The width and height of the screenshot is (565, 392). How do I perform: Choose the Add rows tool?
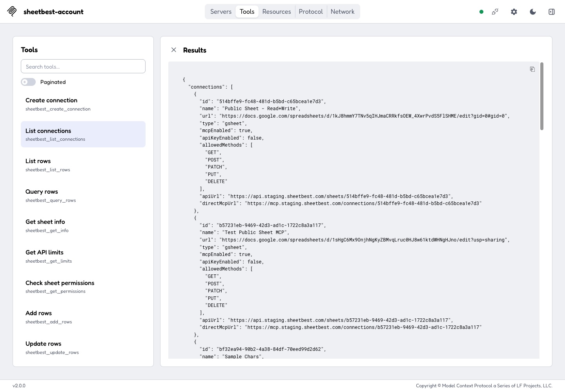[83, 317]
